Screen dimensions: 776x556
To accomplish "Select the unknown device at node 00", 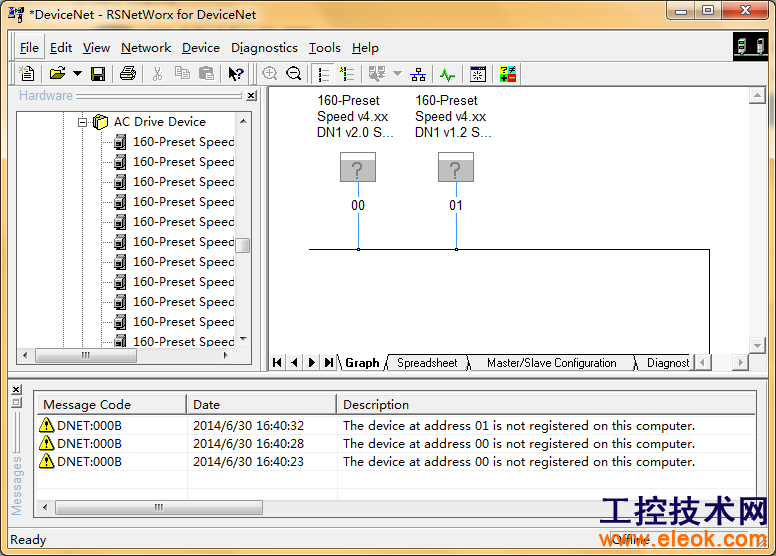I will 358,167.
